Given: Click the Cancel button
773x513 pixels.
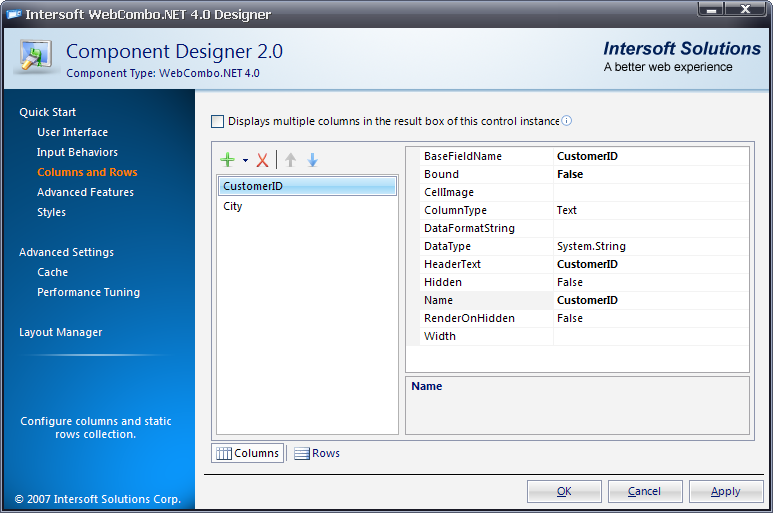Looking at the screenshot, I should [x=644, y=491].
